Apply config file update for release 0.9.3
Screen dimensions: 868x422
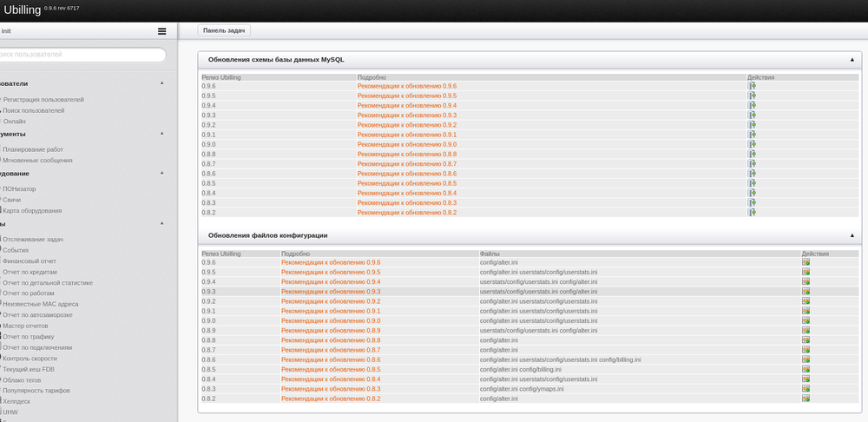806,292
